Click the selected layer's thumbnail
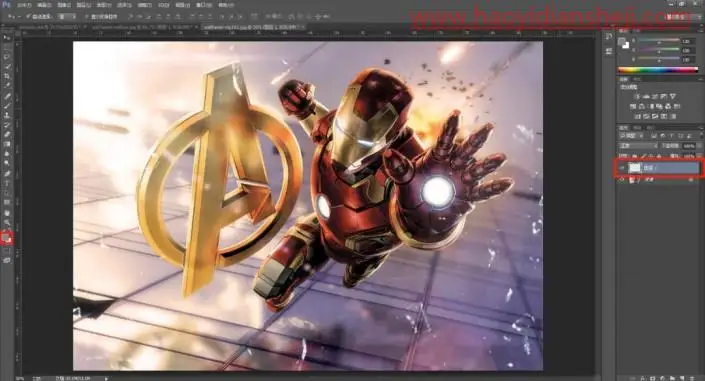 [x=634, y=168]
